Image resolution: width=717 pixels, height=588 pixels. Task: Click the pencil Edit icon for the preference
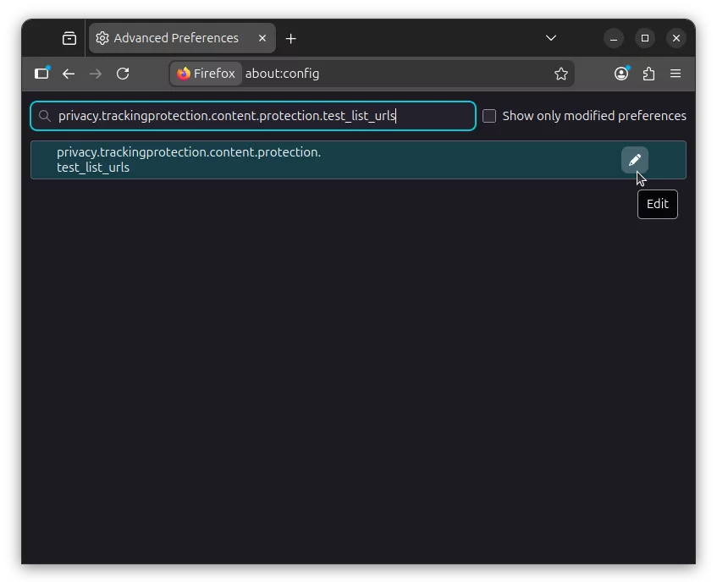pos(634,160)
